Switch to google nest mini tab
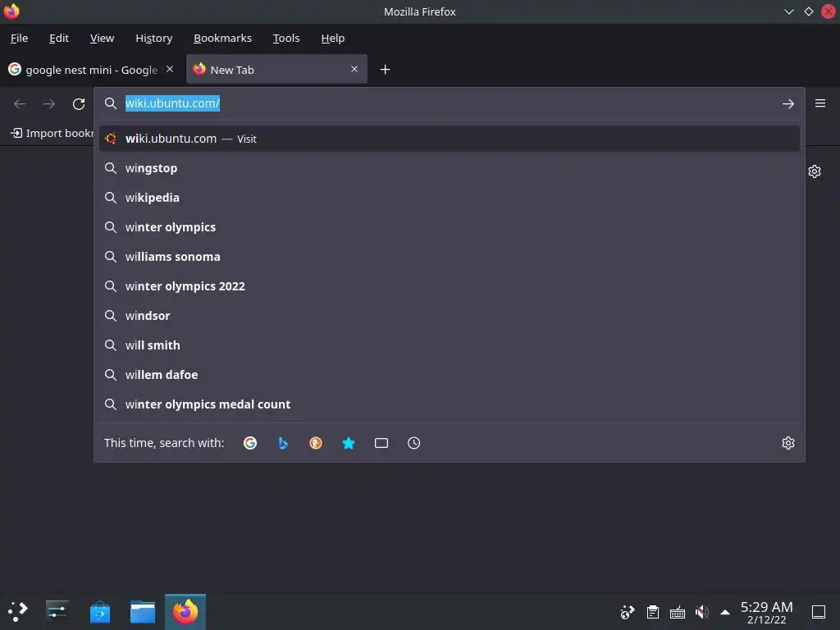 91,69
